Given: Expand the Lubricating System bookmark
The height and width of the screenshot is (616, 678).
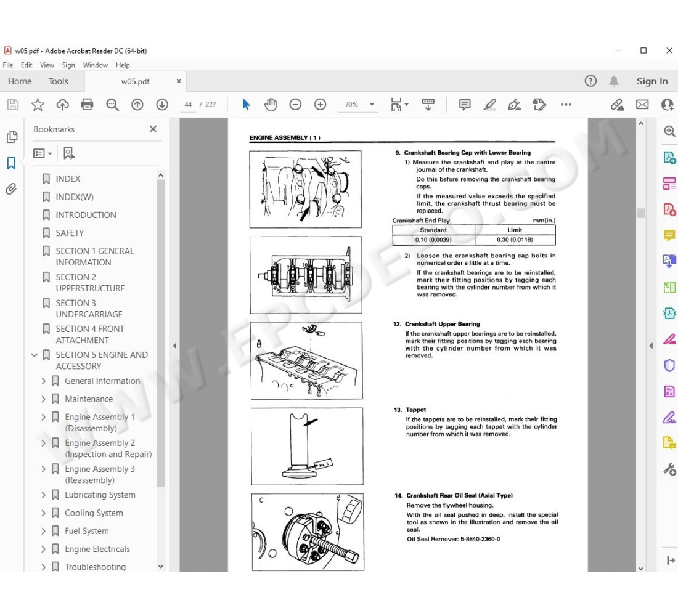Looking at the screenshot, I should pyautogui.click(x=43, y=495).
